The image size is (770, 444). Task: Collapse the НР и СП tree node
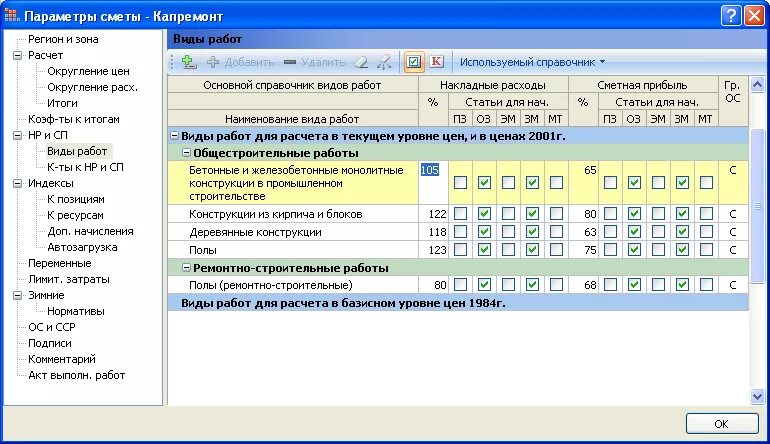pyautogui.click(x=18, y=135)
